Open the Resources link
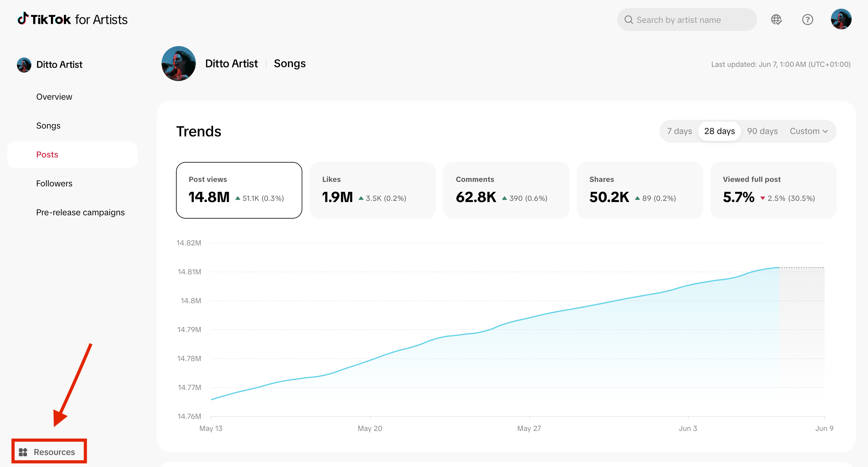Image resolution: width=868 pixels, height=467 pixels. (49, 452)
